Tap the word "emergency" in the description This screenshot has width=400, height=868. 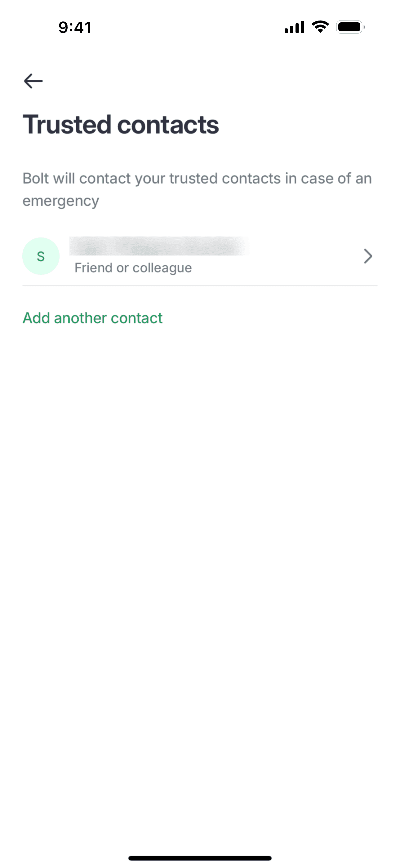60,201
